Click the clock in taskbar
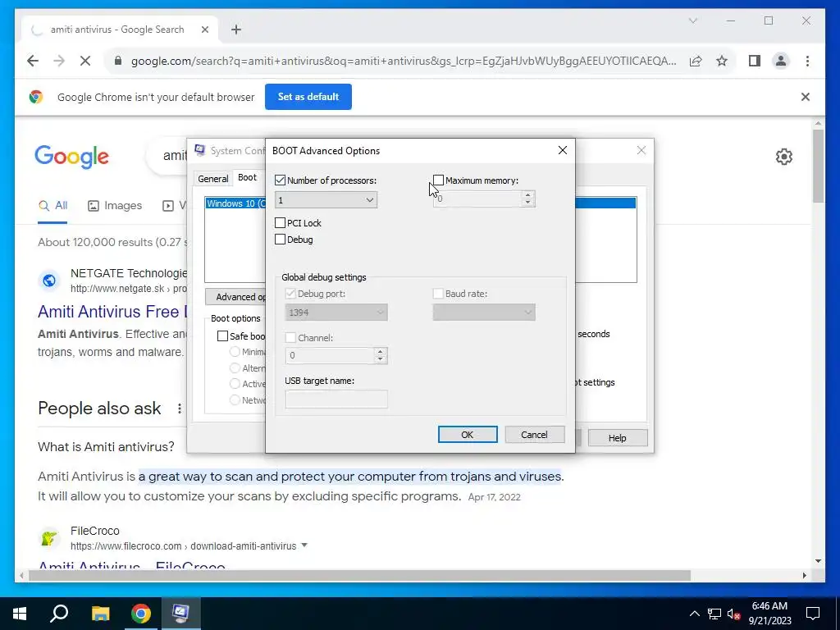Screen dimensions: 840x630 [769, 614]
